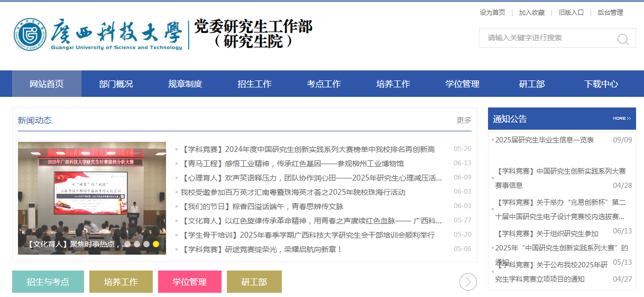Click the 研工部 olive button
644x297 pixels.
click(x=254, y=282)
